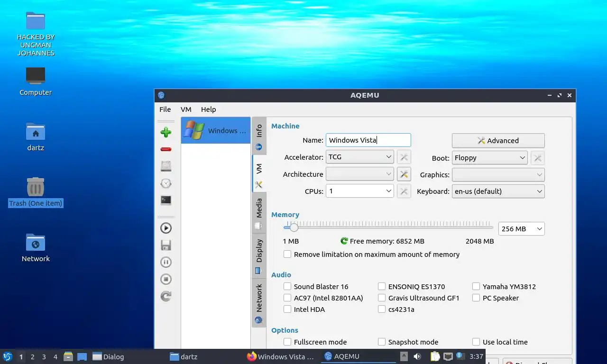The height and width of the screenshot is (364, 607).
Task: Open the Media side tab
Action: [x=259, y=213]
